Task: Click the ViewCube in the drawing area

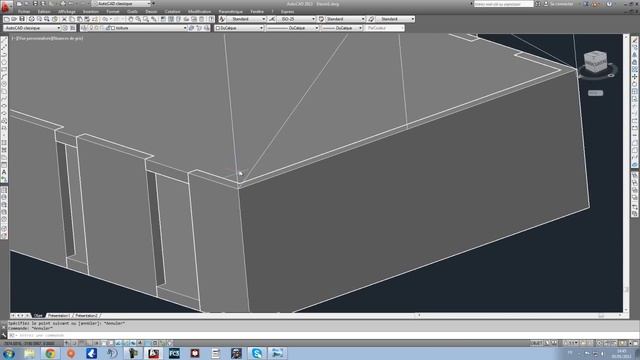Action: [x=596, y=62]
